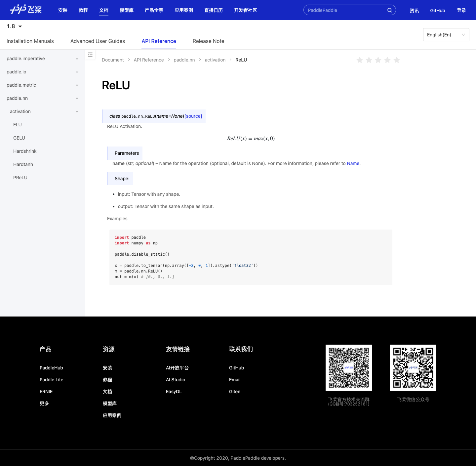476x466 pixels.
Task: Select PReLU in sidebar
Action: (20, 178)
